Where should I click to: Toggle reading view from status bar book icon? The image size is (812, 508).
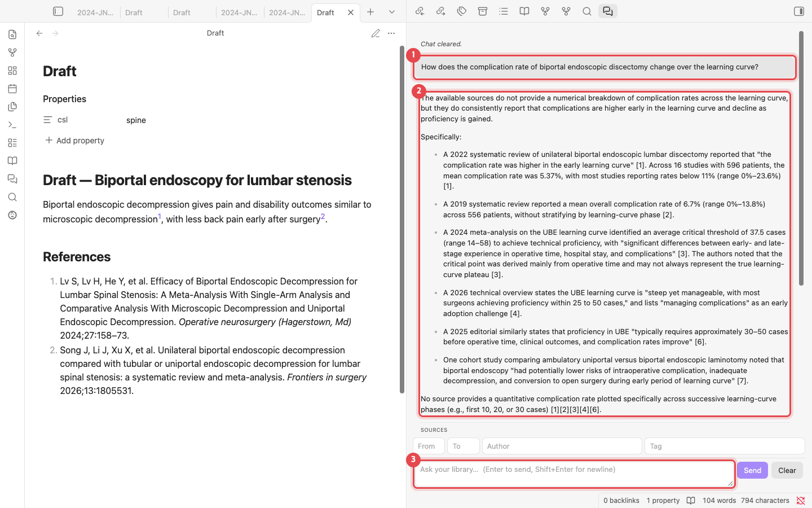[x=691, y=501]
